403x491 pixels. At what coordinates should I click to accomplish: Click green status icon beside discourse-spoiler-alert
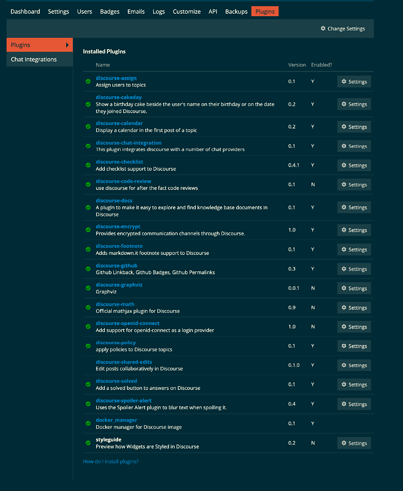pos(88,404)
